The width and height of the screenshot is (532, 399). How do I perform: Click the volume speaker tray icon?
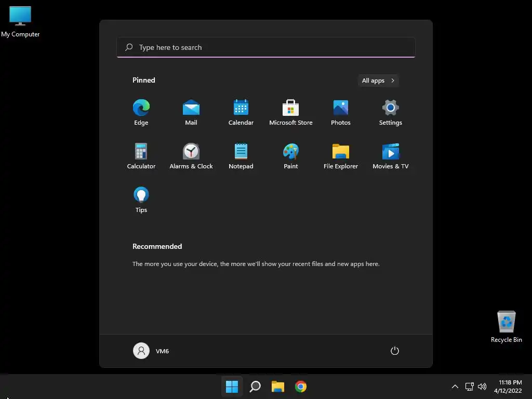coord(482,387)
